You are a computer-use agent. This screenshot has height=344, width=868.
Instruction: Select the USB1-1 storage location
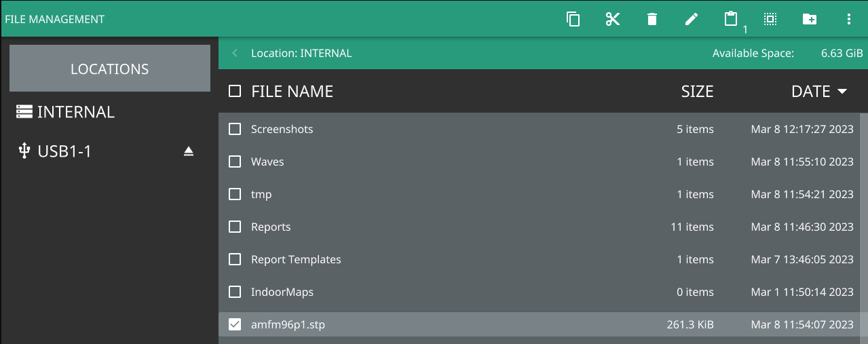coord(64,151)
